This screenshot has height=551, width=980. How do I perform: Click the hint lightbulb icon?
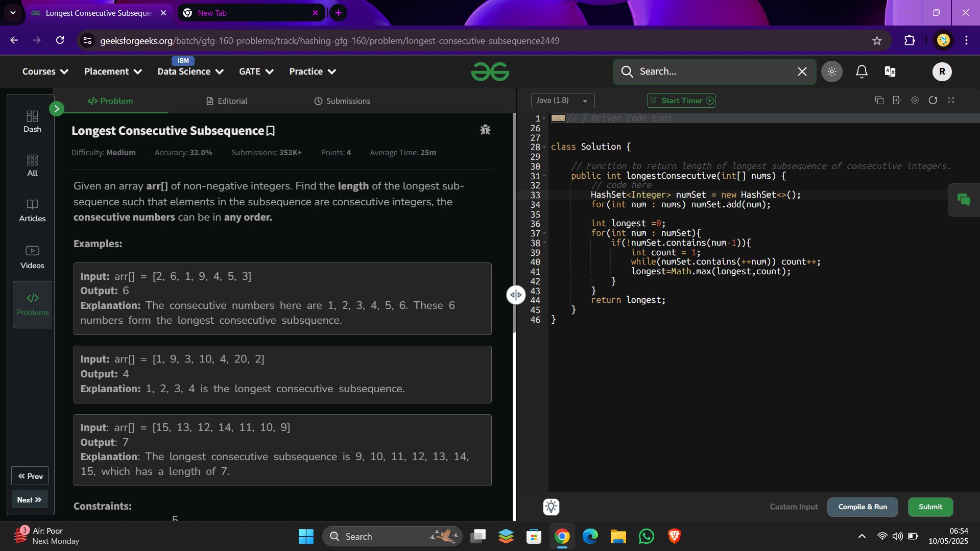551,507
